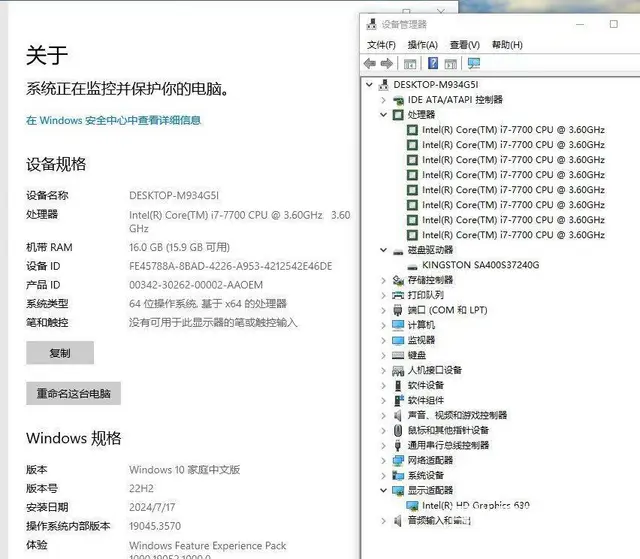Click the 网络适配器 category icon
Image resolution: width=640 pixels, height=559 pixels.
click(x=398, y=461)
